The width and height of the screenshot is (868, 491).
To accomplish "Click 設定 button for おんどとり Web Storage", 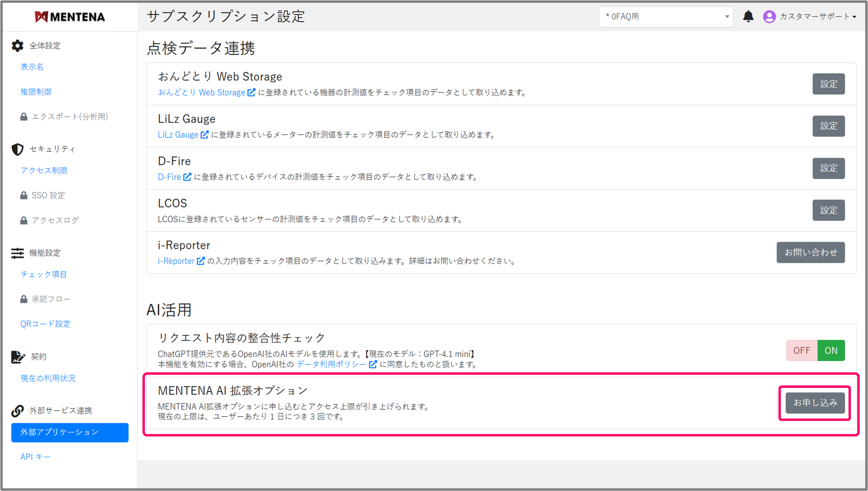I will [829, 84].
